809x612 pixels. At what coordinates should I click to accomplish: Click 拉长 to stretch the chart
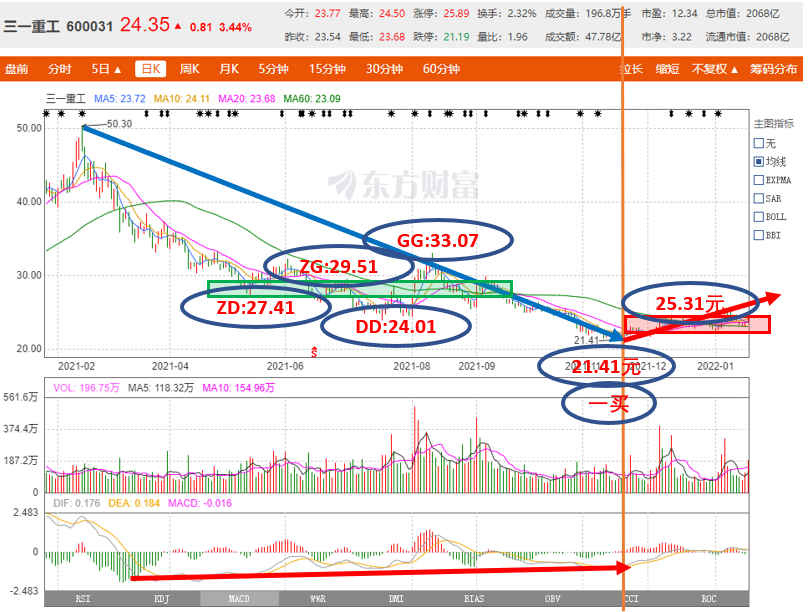pyautogui.click(x=632, y=69)
